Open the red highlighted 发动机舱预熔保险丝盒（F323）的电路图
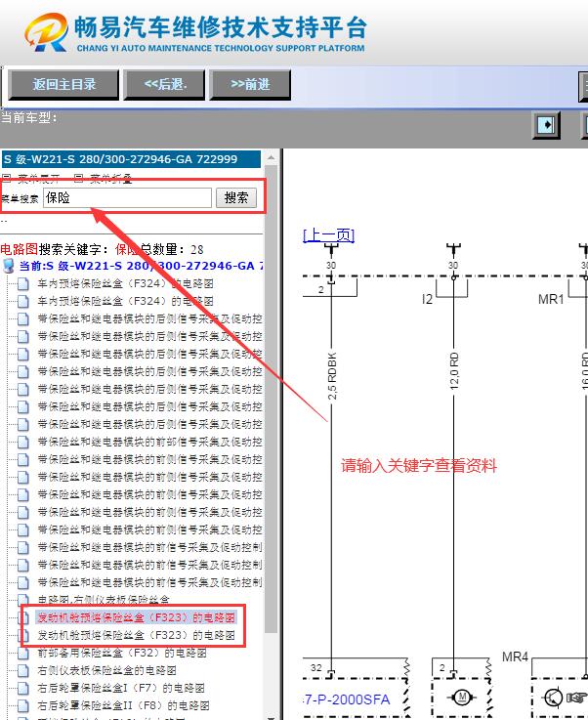The image size is (588, 720). tap(137, 617)
